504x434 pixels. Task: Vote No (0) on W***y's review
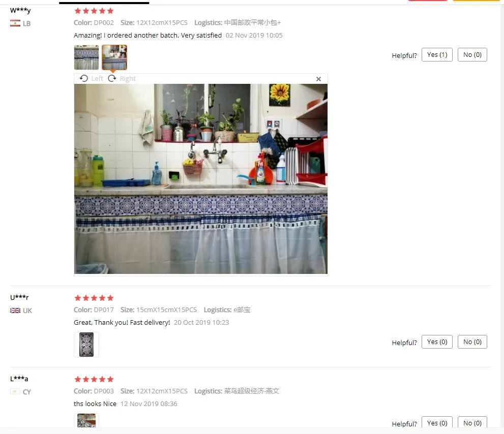(472, 54)
